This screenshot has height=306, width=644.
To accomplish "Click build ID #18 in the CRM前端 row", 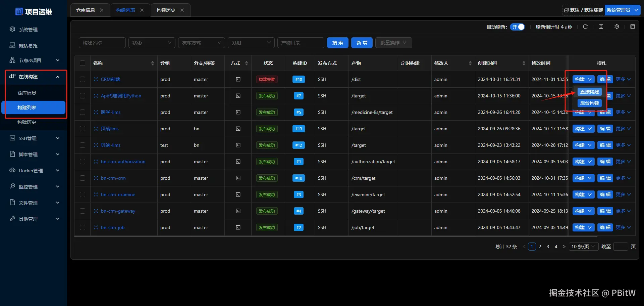I will click(299, 79).
